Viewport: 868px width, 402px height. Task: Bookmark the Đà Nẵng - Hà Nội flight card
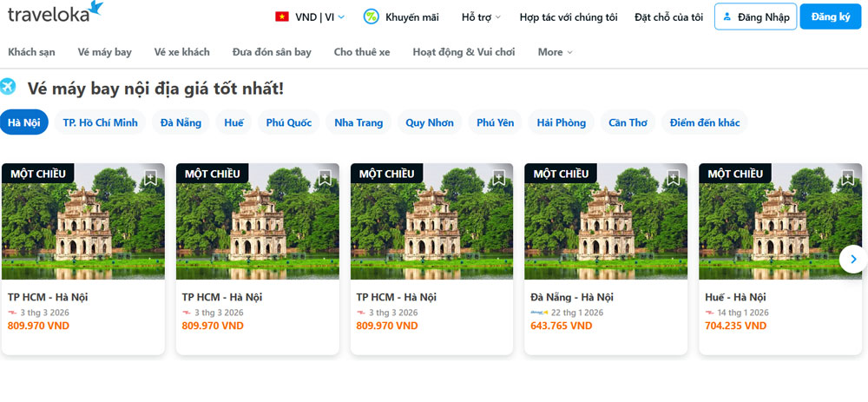(673, 178)
